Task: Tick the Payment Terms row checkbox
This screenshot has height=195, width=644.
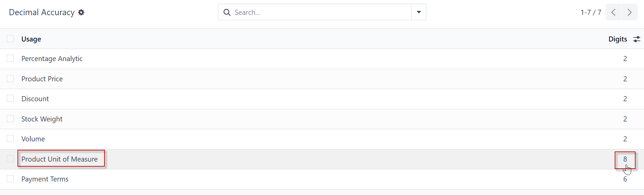Action: click(10, 179)
